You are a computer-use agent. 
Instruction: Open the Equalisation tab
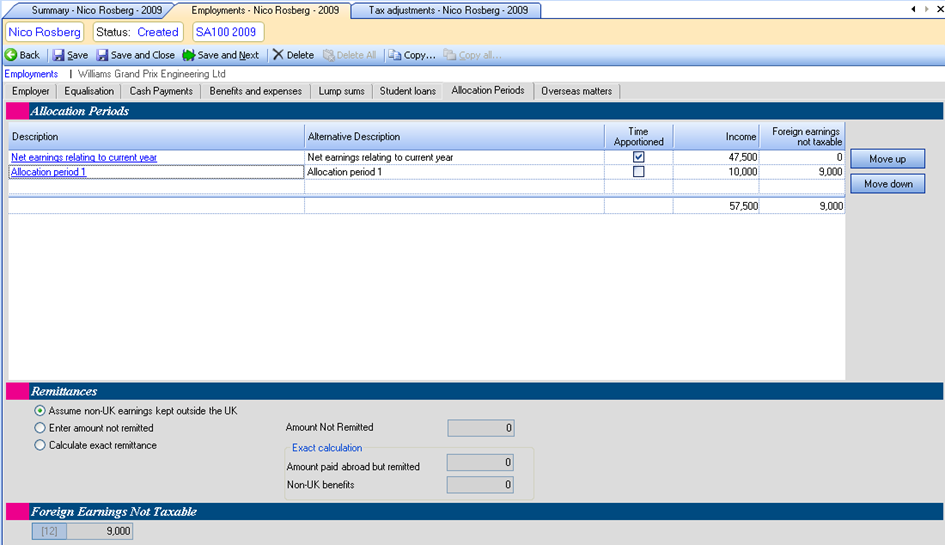coord(89,91)
